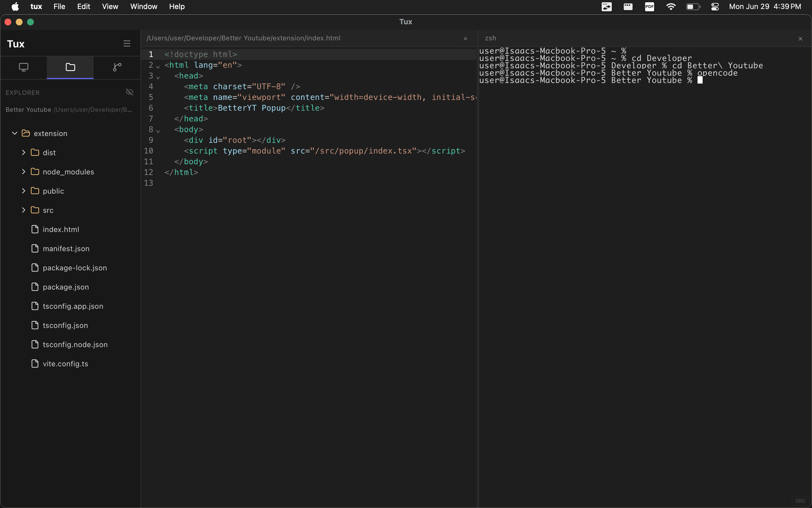Viewport: 812px width, 508px height.
Task: Fold the html tag at line 2
Action: tap(158, 67)
